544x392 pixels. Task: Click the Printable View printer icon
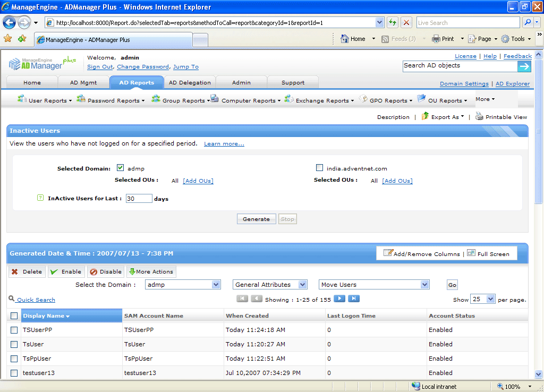click(479, 116)
